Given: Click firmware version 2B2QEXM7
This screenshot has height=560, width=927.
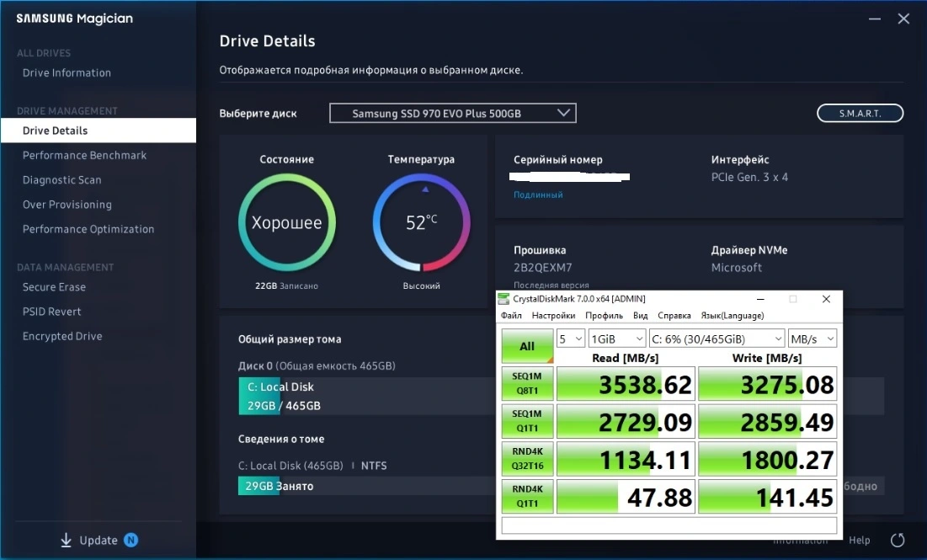Looking at the screenshot, I should pos(543,267).
